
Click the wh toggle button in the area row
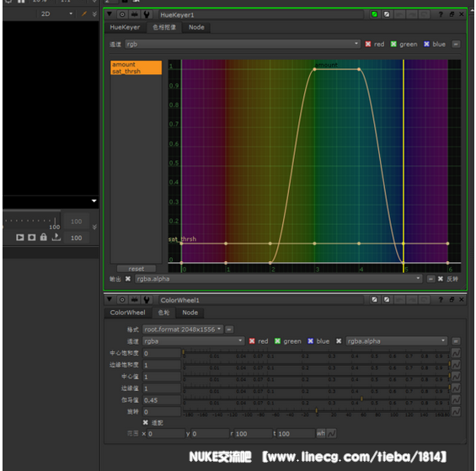pyautogui.click(x=321, y=434)
